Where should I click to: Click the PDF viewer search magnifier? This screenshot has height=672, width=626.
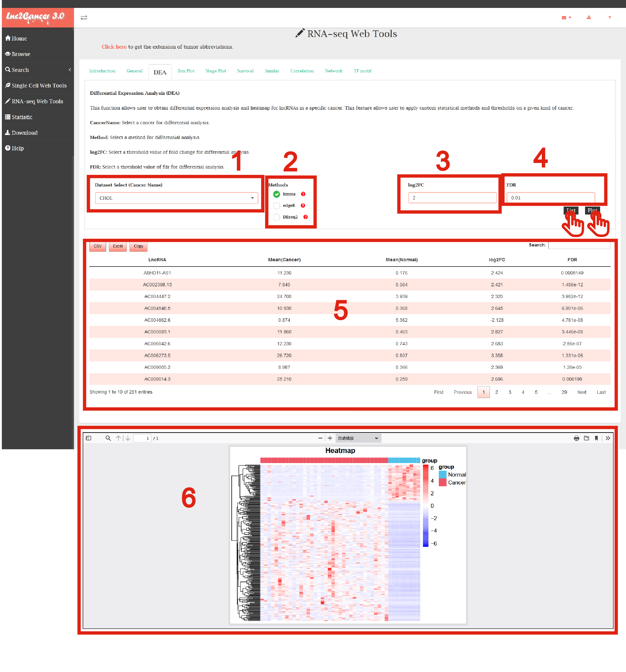pos(108,438)
